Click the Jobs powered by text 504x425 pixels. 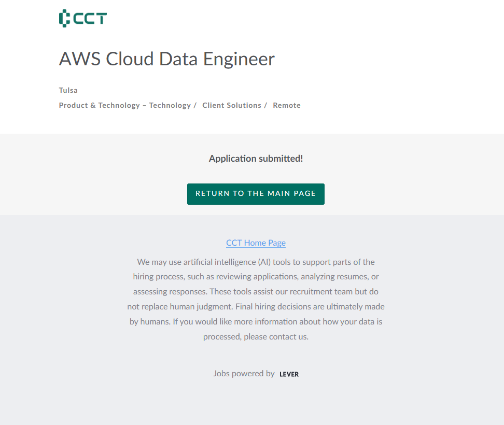(x=244, y=373)
